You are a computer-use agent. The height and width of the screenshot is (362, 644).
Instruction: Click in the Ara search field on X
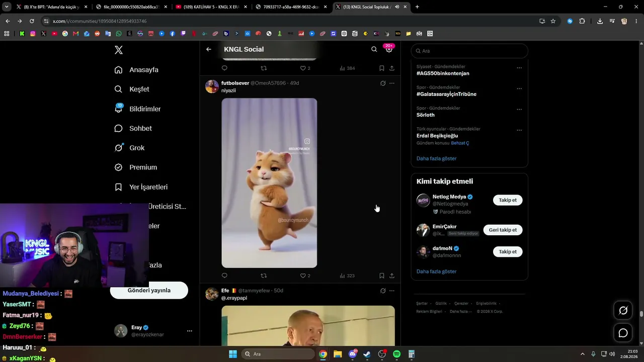tap(469, 51)
